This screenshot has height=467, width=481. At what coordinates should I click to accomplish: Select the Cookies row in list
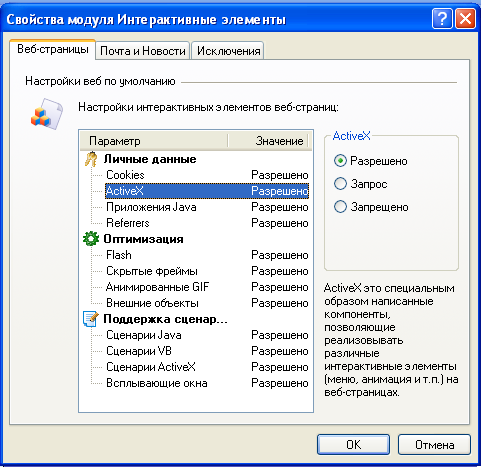coord(207,175)
